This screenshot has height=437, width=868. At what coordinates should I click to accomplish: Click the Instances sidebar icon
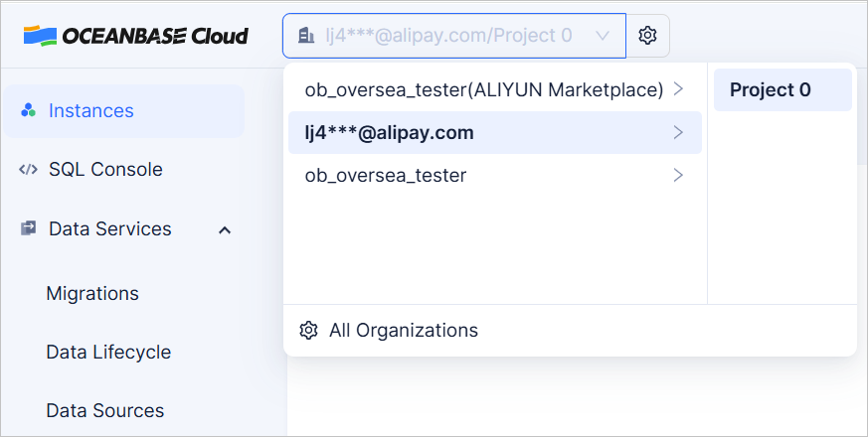click(28, 110)
